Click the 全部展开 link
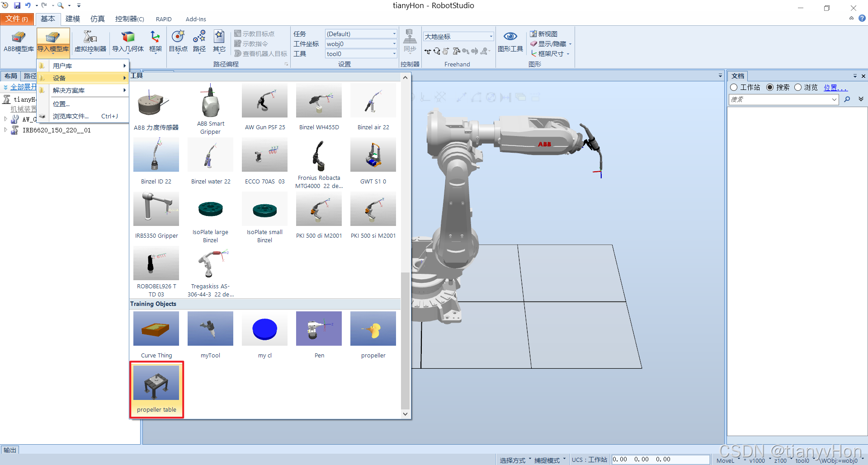Screen dimensions: 868x465 [23, 87]
